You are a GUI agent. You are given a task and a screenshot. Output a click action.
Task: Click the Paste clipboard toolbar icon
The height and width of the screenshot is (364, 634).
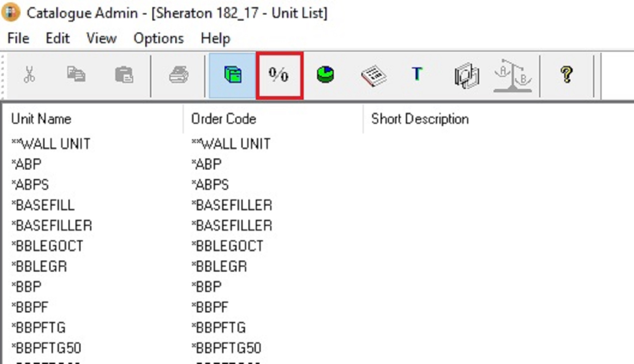[124, 74]
